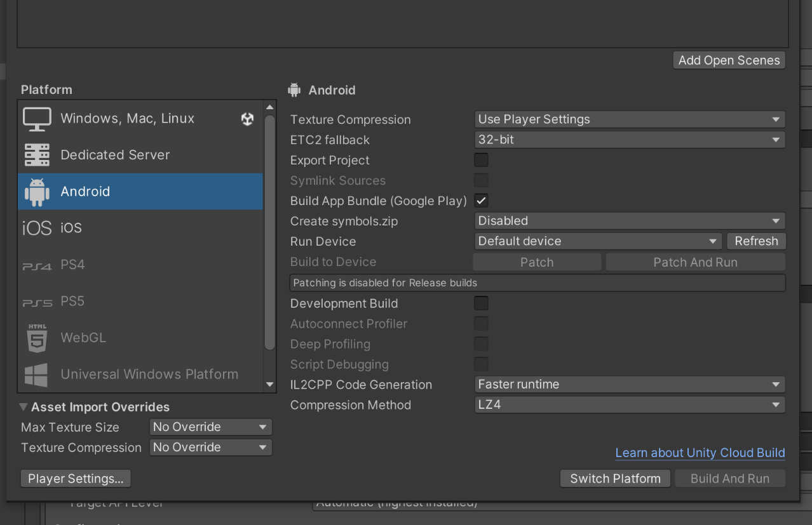Open the IL2CPP Code Generation dropdown
Viewport: 812px width, 525px height.
coord(630,385)
